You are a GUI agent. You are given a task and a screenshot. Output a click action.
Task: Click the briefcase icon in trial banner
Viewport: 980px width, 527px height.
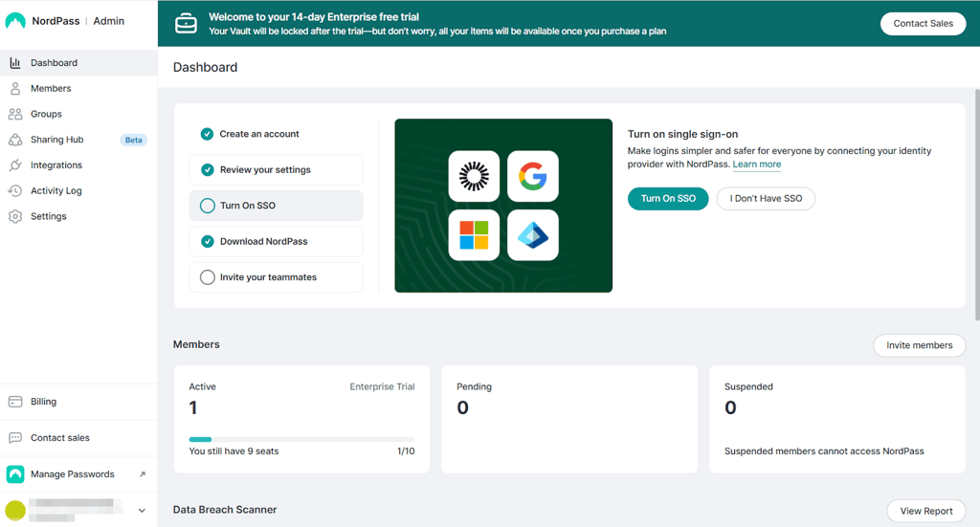186,24
